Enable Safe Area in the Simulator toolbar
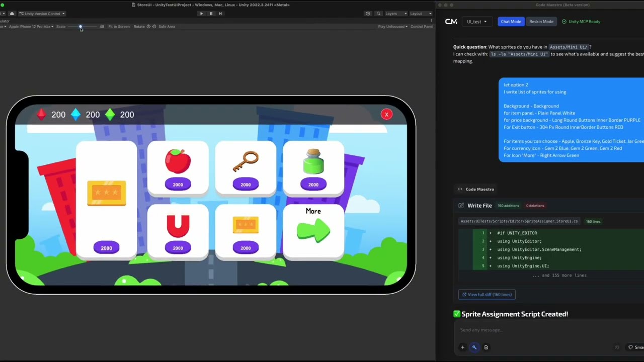The image size is (644, 362). click(167, 26)
